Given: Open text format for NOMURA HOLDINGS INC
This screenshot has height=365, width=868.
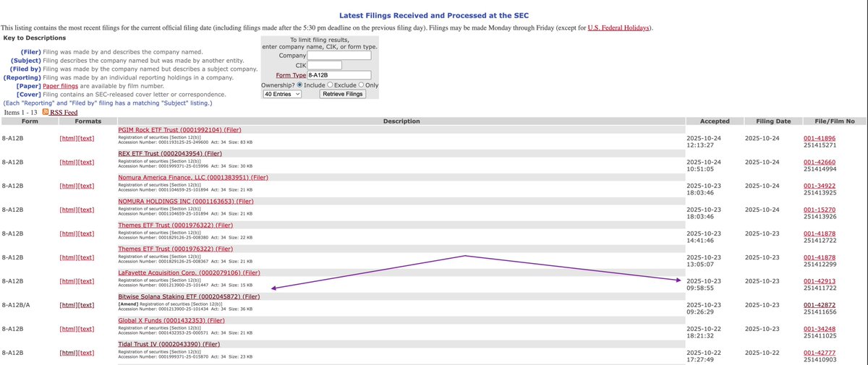Looking at the screenshot, I should (86, 210).
